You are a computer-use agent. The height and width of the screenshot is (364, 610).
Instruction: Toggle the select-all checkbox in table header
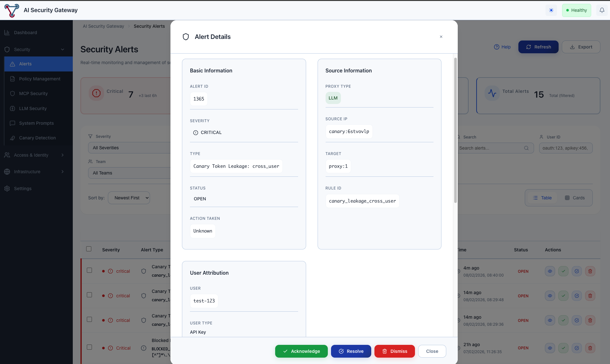point(89,249)
